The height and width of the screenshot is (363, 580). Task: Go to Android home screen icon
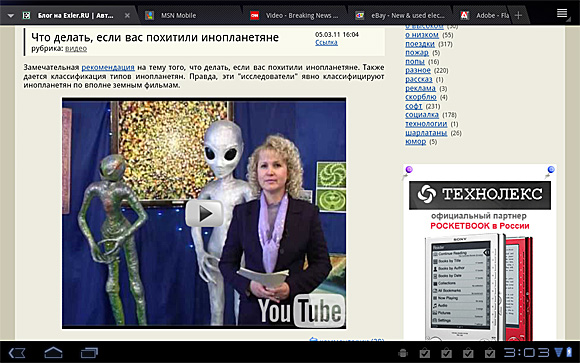pyautogui.click(x=53, y=353)
